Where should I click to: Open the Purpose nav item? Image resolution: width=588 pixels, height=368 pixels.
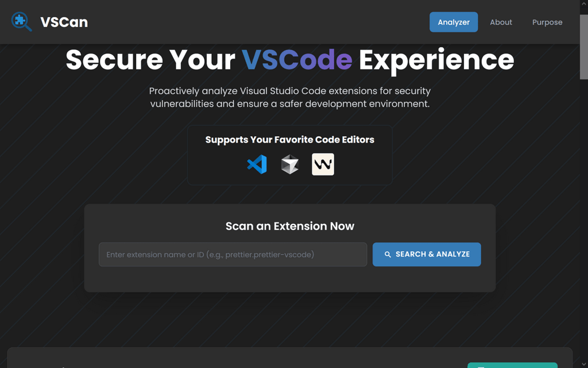547,22
